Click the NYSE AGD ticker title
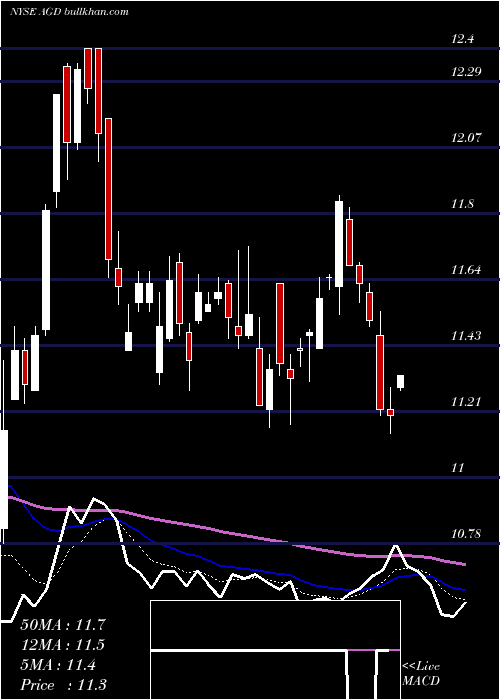The image size is (500, 700). coord(69,11)
